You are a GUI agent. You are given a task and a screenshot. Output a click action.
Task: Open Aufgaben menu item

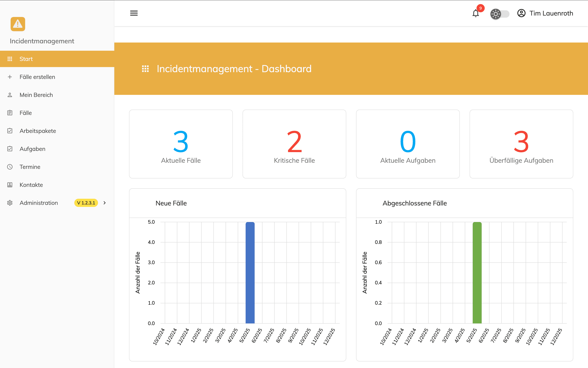tap(57, 149)
